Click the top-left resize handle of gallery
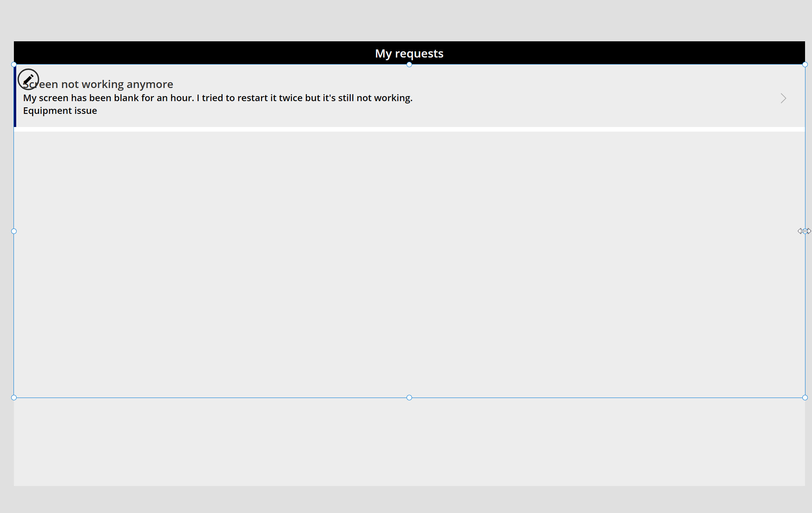Screen dimensions: 812x513 [14, 64]
